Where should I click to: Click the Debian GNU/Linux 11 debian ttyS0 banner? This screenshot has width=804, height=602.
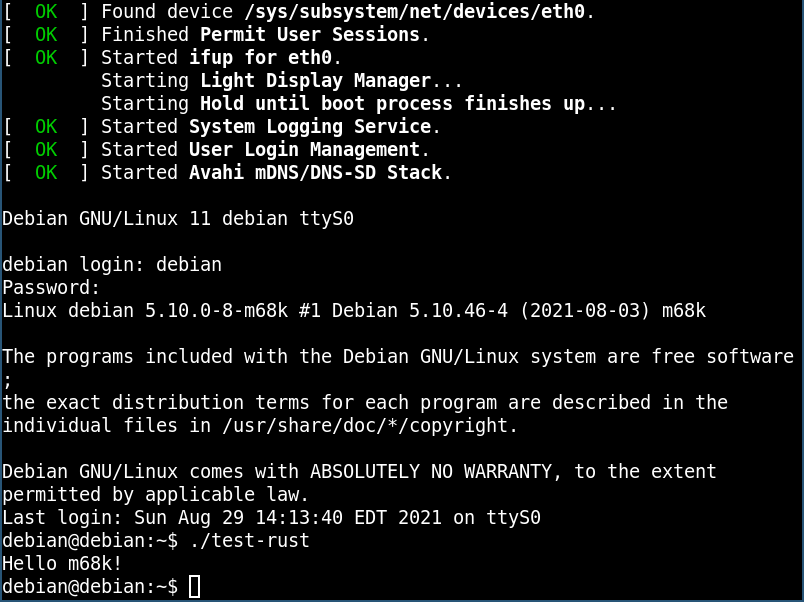178,218
